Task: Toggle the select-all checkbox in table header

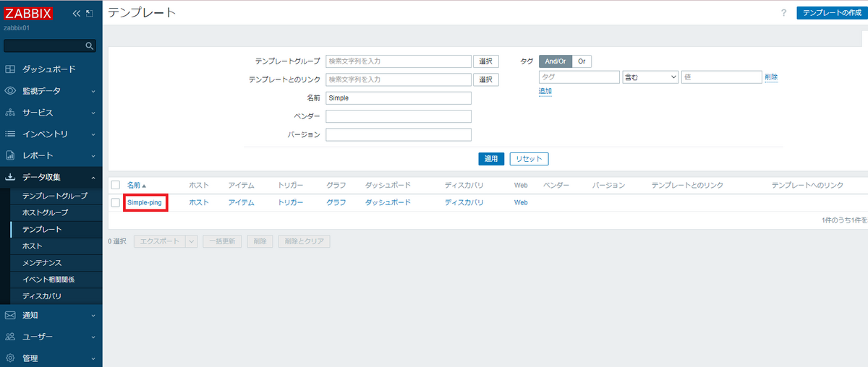Action: [116, 185]
